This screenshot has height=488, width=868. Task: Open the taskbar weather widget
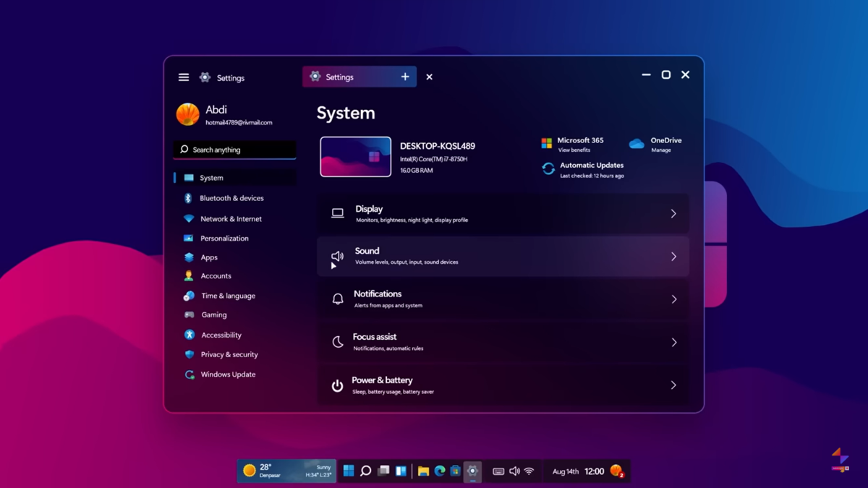pos(287,471)
